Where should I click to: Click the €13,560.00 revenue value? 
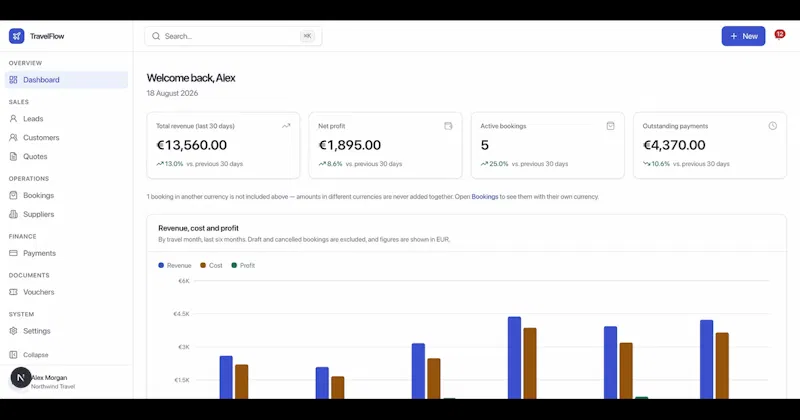[191, 145]
